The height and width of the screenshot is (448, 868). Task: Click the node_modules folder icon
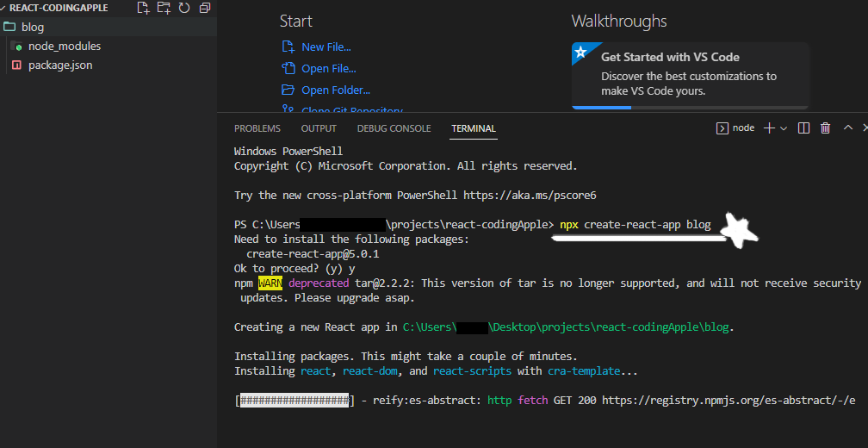click(x=16, y=46)
